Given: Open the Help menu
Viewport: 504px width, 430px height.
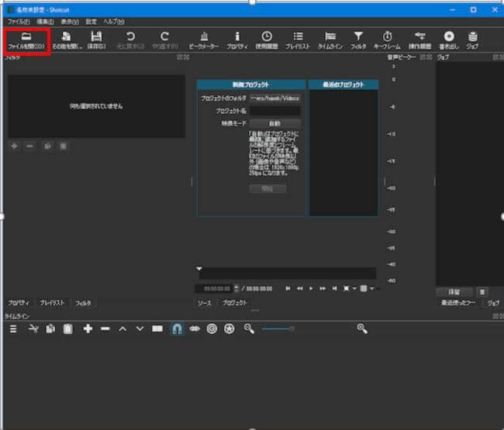Looking at the screenshot, I should pyautogui.click(x=114, y=22).
